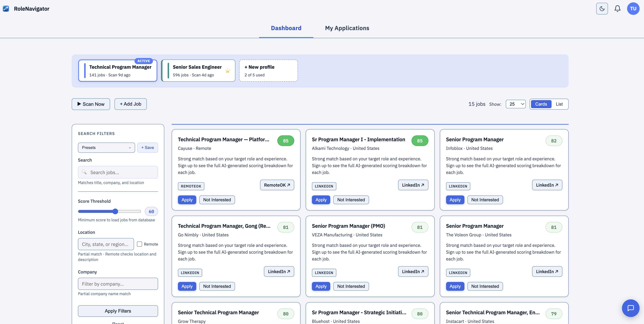Click the Grow Therapy Senior Technical Program Manager title
Image resolution: width=644 pixels, height=324 pixels.
pyautogui.click(x=218, y=312)
